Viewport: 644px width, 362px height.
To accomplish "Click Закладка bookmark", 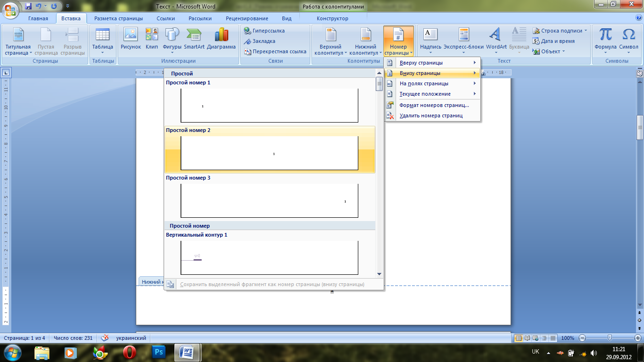I will [x=260, y=41].
